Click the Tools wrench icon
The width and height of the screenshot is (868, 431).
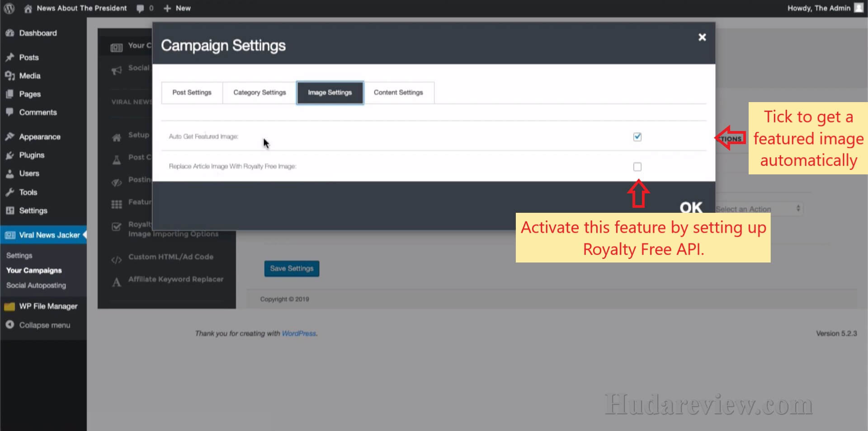9,192
